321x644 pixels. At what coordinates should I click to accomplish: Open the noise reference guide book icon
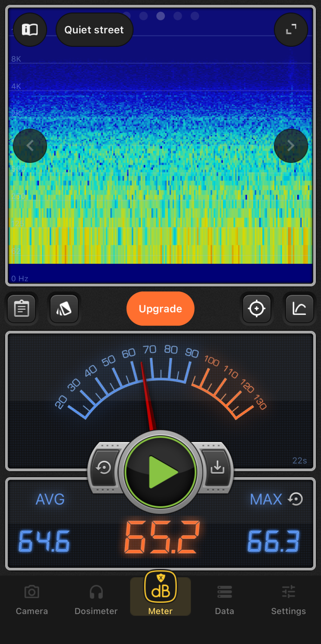[30, 30]
